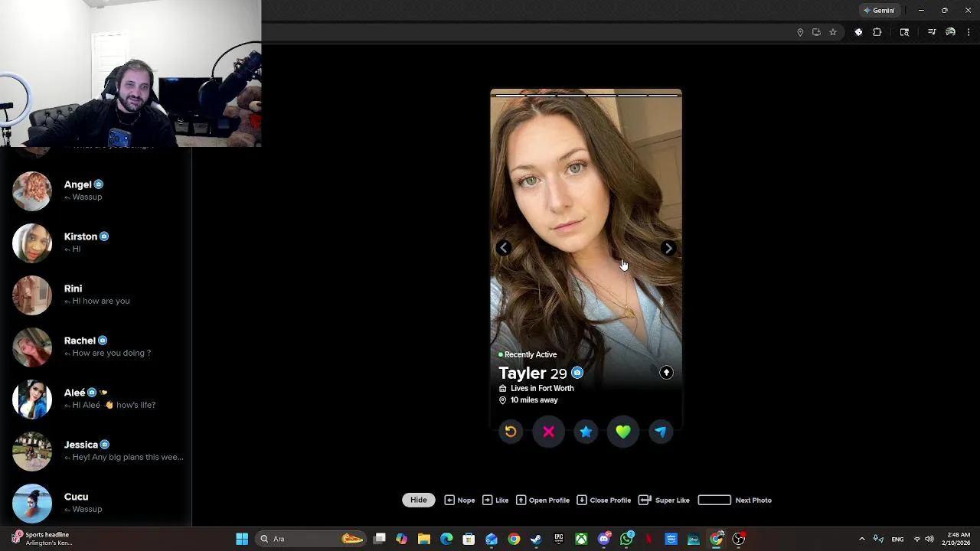The image size is (980, 551).
Task: Open the conversation with Cucu
Action: (96, 503)
